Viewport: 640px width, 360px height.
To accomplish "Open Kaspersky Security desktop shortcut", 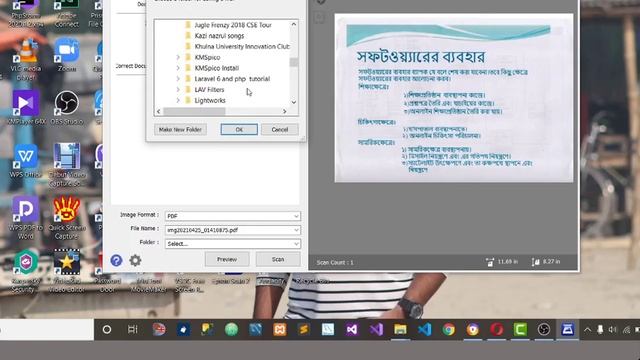I will pos(25,271).
